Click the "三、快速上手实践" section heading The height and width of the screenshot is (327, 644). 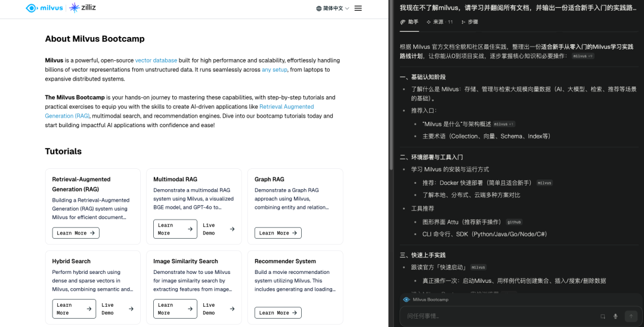423,255
